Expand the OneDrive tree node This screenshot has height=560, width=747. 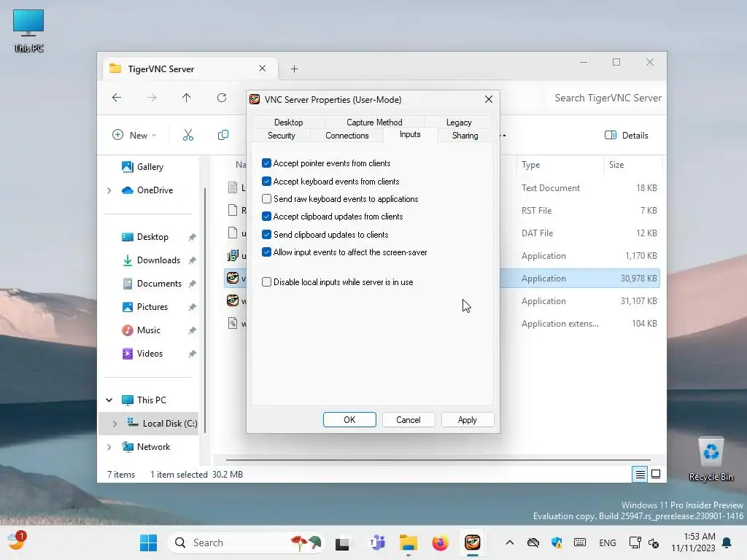[109, 190]
